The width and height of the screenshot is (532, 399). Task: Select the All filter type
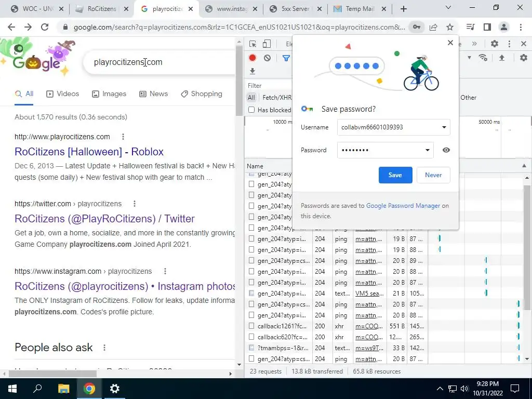(251, 98)
